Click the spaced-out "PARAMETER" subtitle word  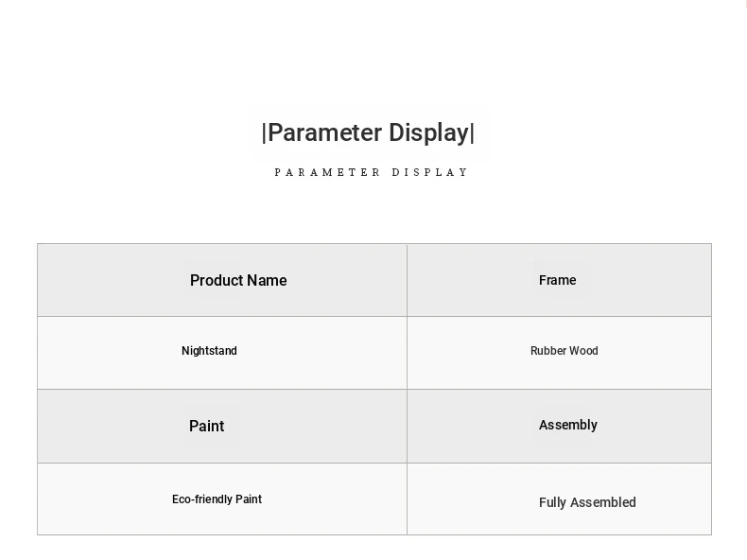(328, 173)
